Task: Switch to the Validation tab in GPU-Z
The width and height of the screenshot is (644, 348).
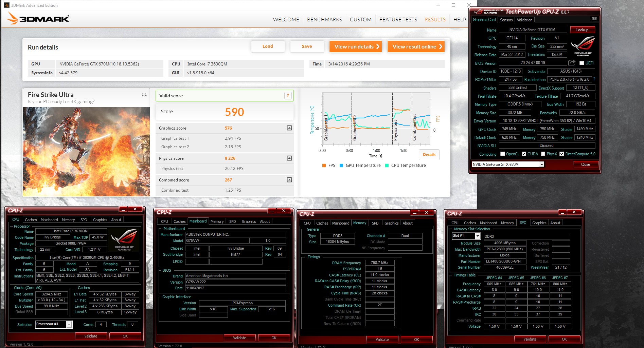Action: [x=524, y=20]
